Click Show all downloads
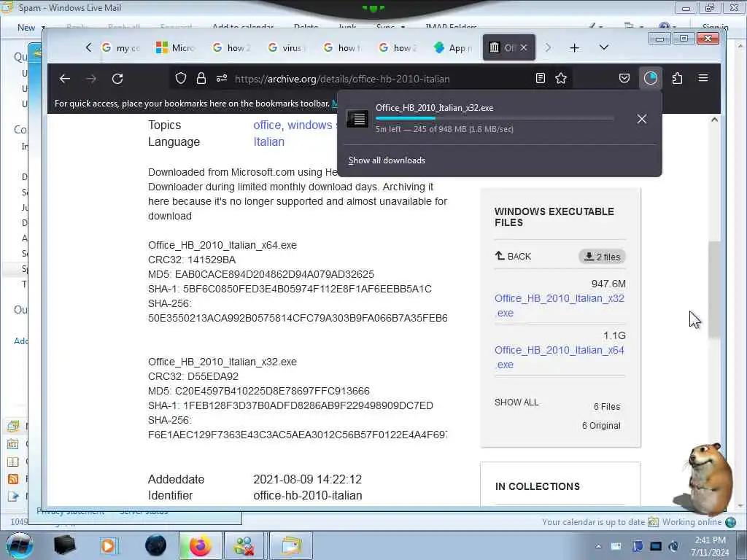The width and height of the screenshot is (747, 560). (x=387, y=160)
